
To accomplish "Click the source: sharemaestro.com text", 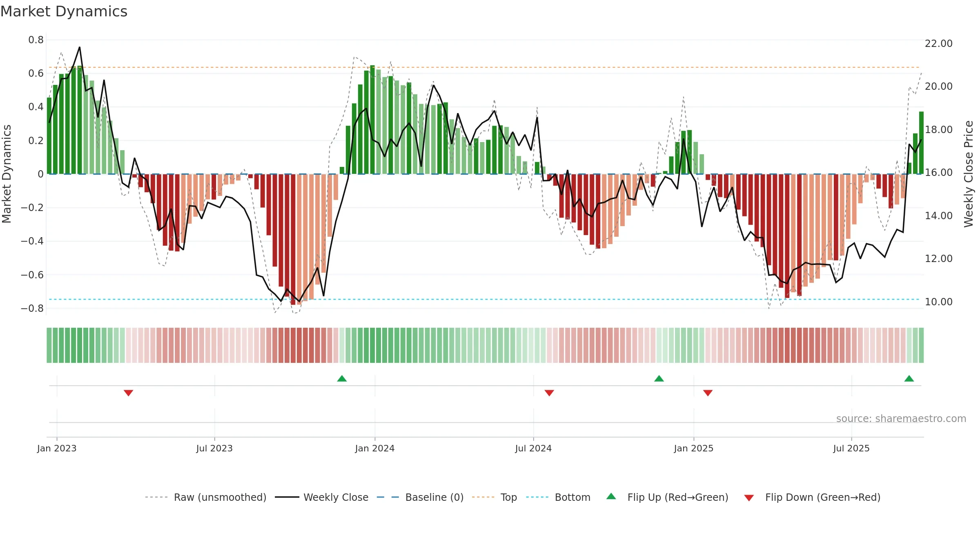I will pos(901,418).
